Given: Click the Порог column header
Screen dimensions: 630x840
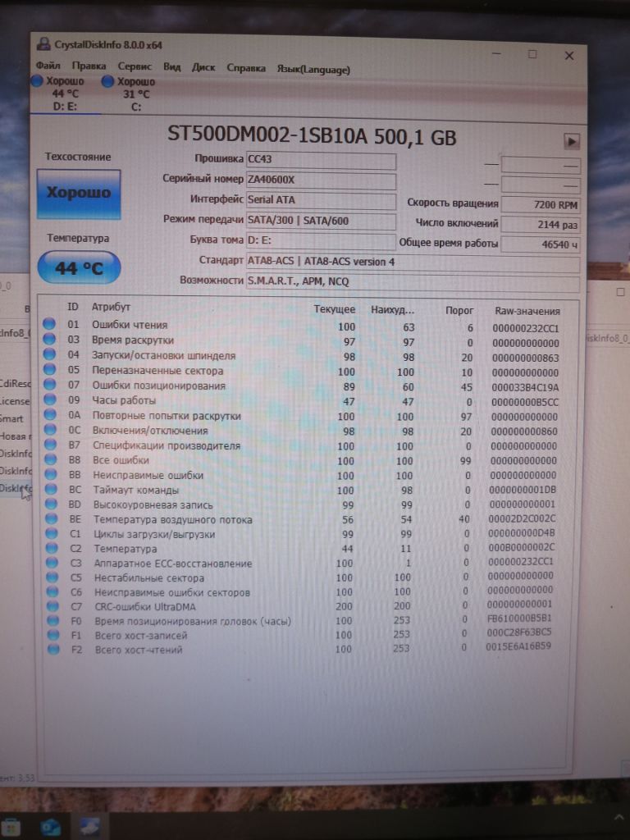Looking at the screenshot, I should pos(459,310).
